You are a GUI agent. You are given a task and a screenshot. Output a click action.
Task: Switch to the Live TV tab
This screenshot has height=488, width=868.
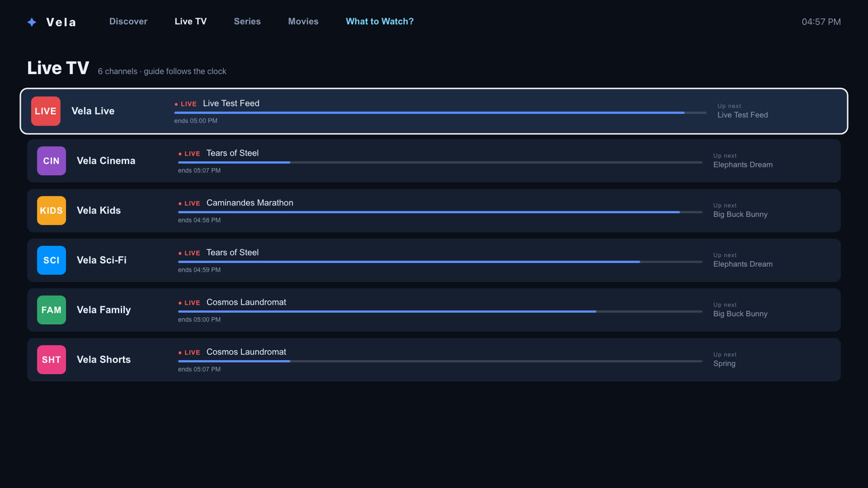point(190,22)
